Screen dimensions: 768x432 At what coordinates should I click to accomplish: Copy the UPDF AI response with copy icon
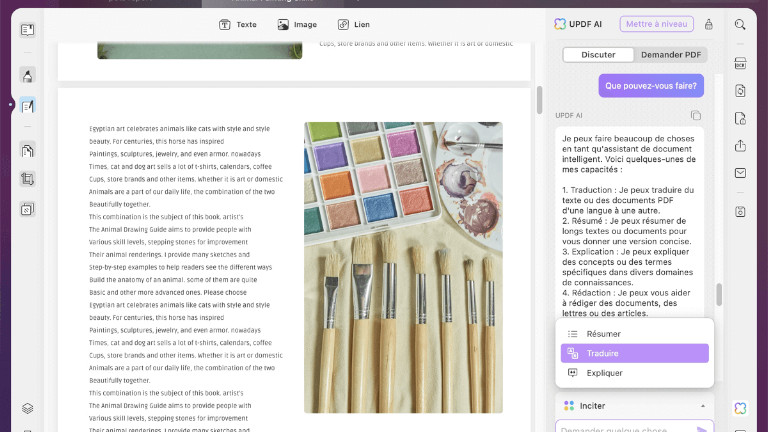point(696,115)
